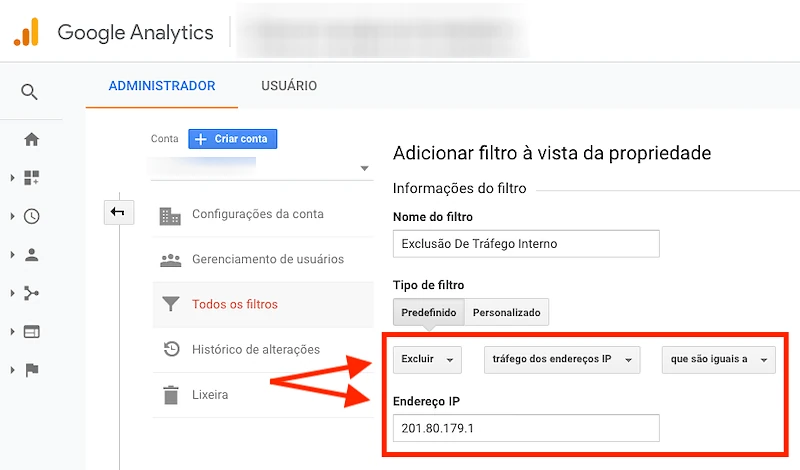Click the people icon for user management
This screenshot has width=800, height=470.
170,260
